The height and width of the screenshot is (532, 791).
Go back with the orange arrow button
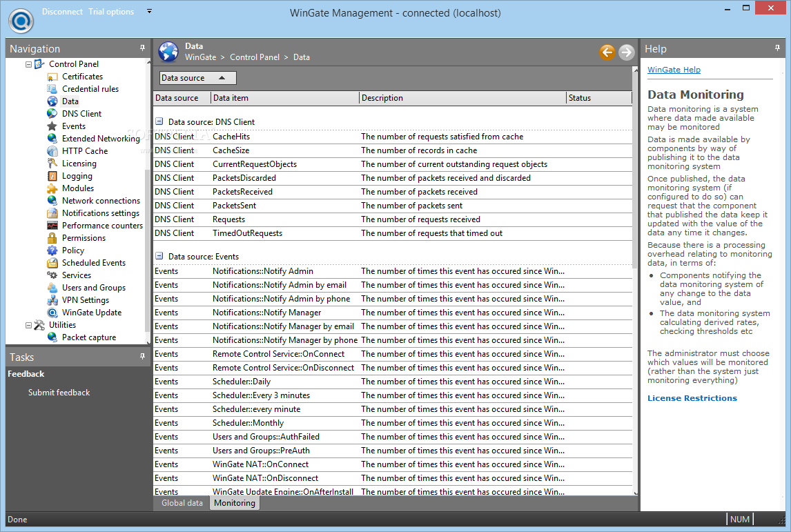coord(607,52)
